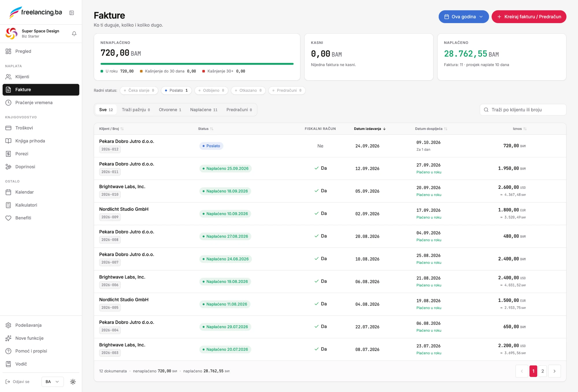Screen dimensions: 578x392
Task: Open Ova godina period dropdown
Action: coord(464,17)
